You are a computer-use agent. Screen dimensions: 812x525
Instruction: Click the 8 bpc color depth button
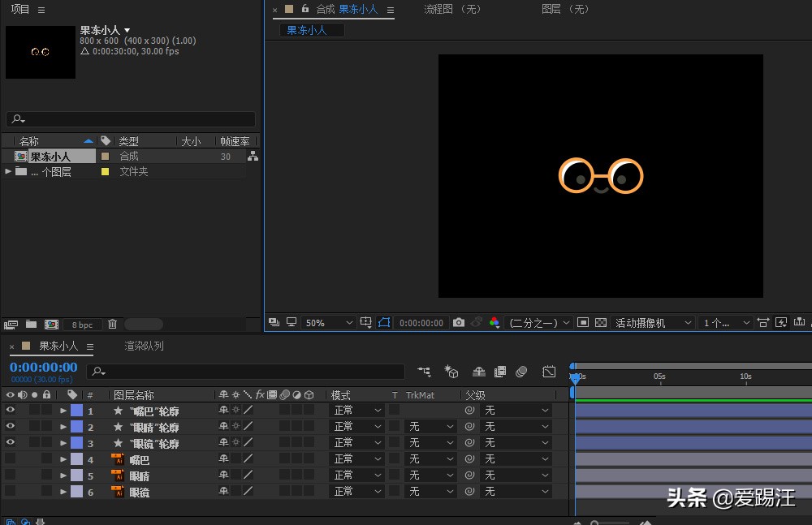(82, 325)
